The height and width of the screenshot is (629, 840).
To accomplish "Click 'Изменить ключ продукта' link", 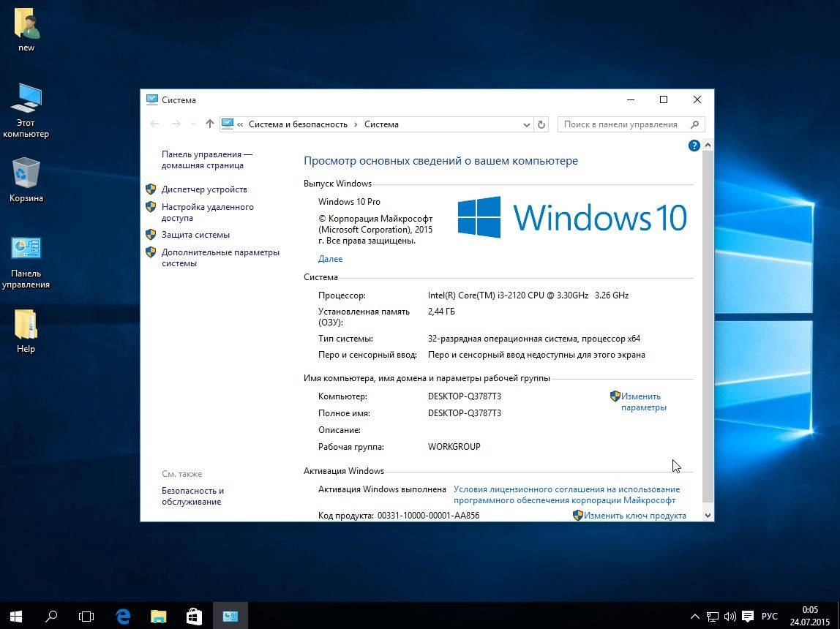I will (635, 516).
